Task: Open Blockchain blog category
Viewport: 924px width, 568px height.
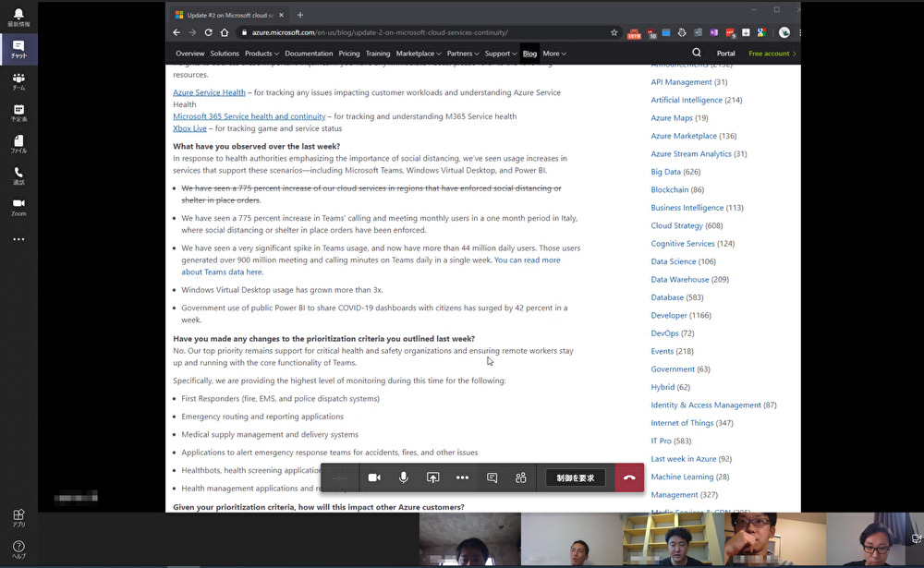Action: [669, 189]
